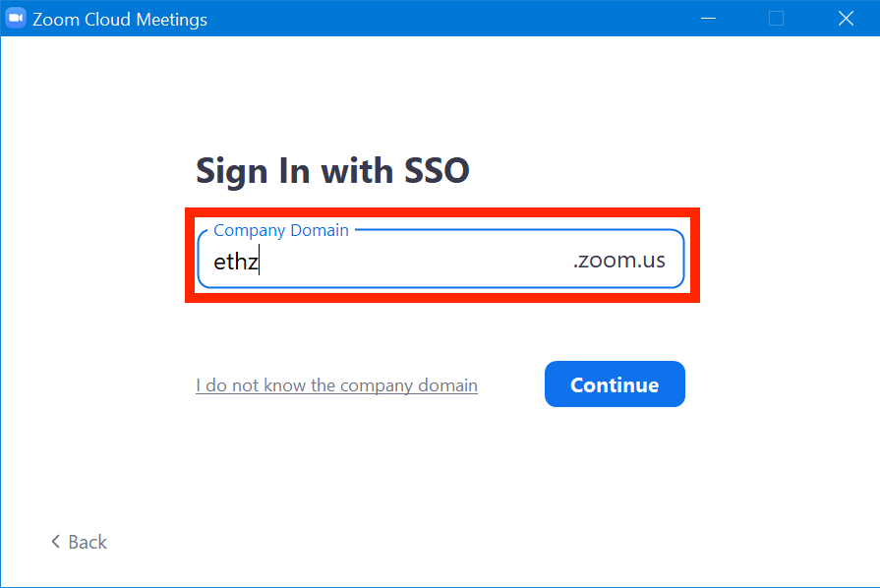This screenshot has height=588, width=880.
Task: Go back using the Back label
Action: click(88, 542)
